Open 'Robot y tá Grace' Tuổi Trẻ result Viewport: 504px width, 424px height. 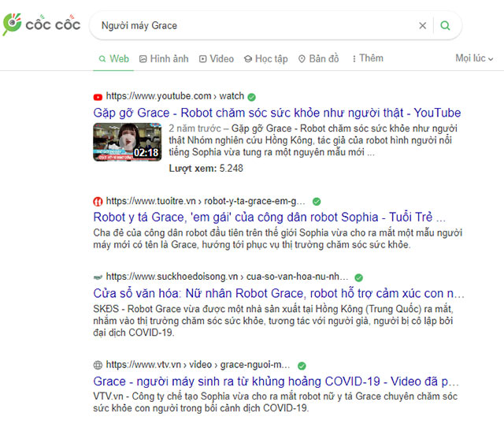[269, 218]
